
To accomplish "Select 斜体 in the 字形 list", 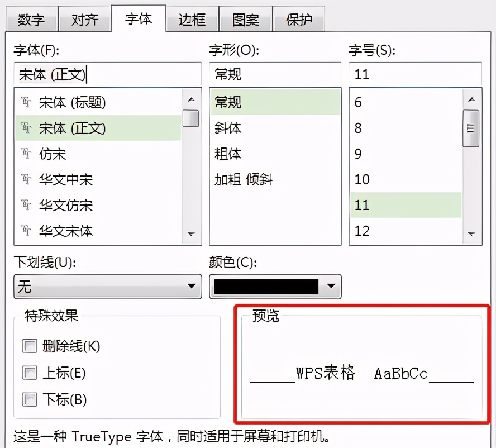I will (229, 128).
